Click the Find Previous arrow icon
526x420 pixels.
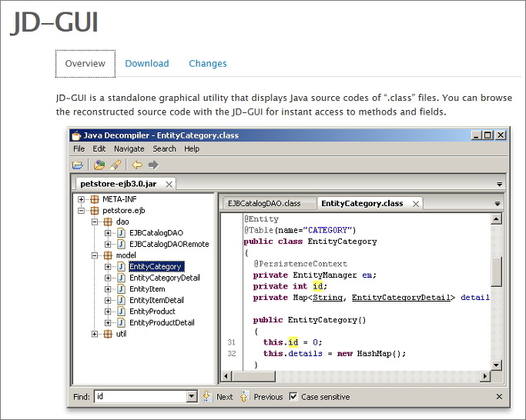coord(244,396)
